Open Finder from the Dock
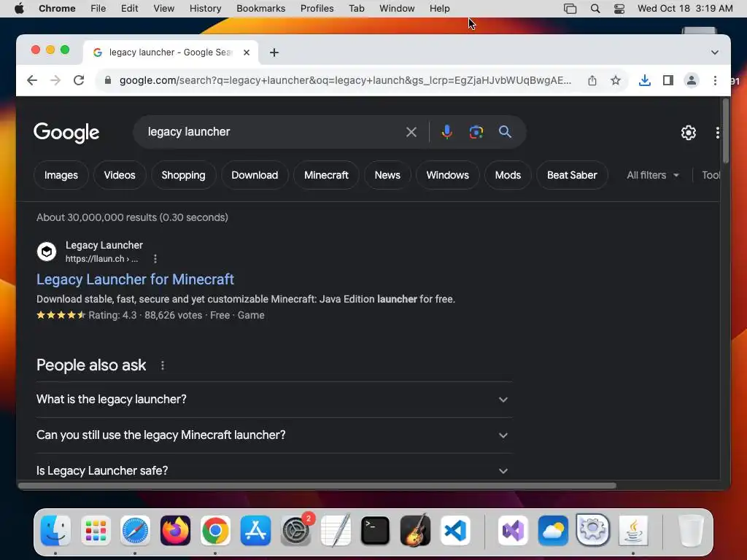Viewport: 747px width, 560px height. [x=55, y=530]
